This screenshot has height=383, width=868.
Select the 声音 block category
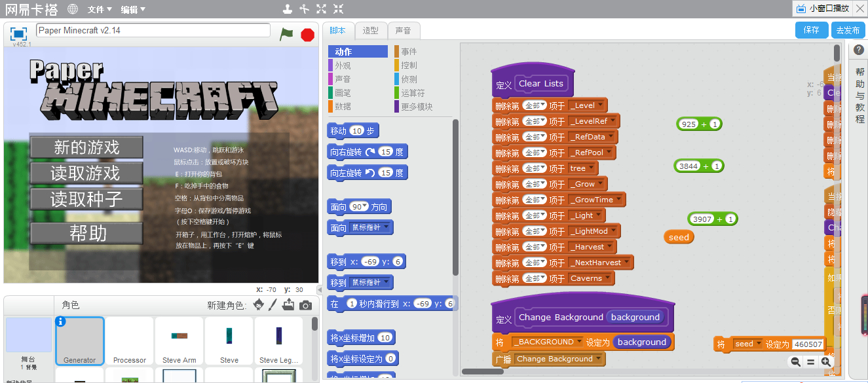(x=358, y=79)
